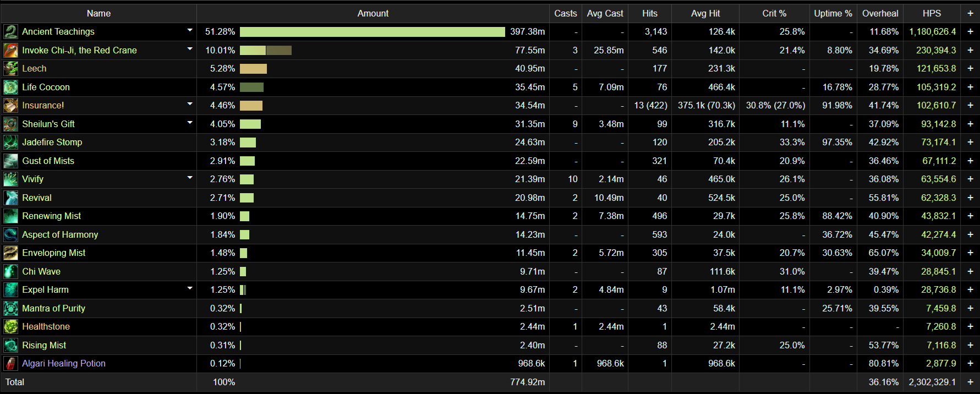Open the Leech ability link
This screenshot has width=980, height=394.
pyautogui.click(x=34, y=69)
